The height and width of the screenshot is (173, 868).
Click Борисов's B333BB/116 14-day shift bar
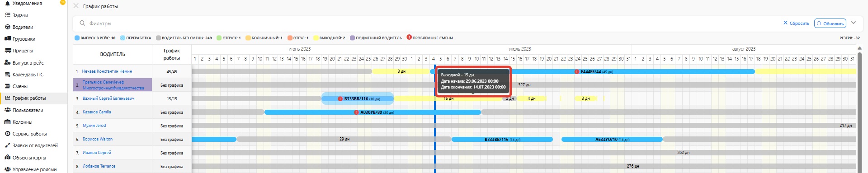[x=502, y=140]
